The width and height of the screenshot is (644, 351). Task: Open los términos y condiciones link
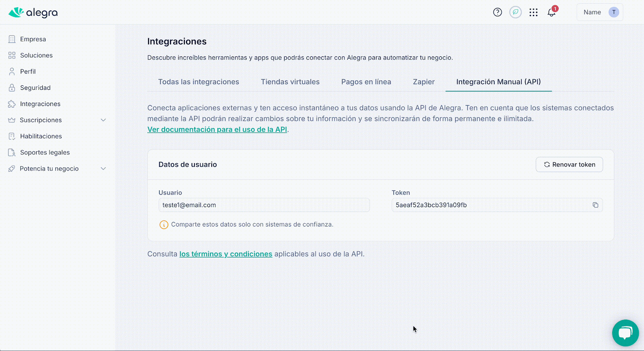pyautogui.click(x=226, y=254)
